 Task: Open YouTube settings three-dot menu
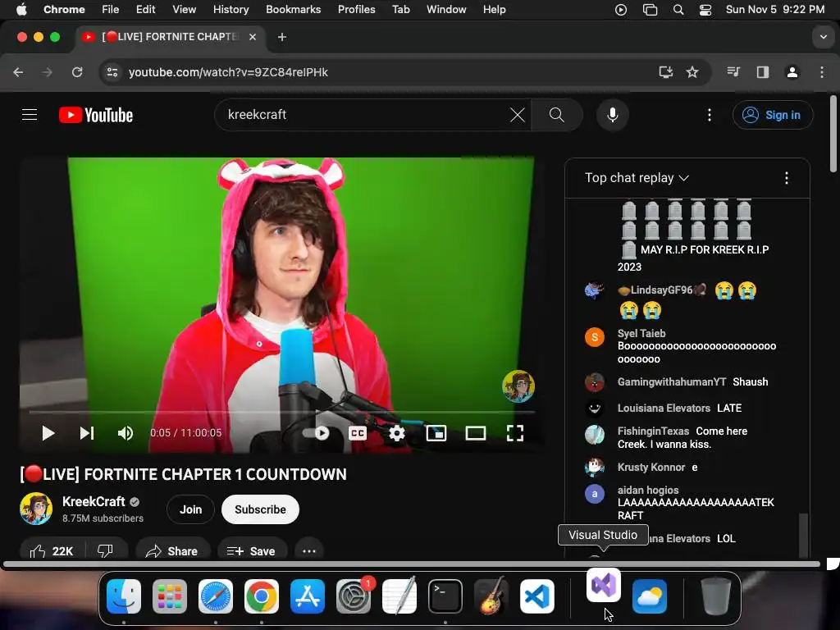click(710, 115)
